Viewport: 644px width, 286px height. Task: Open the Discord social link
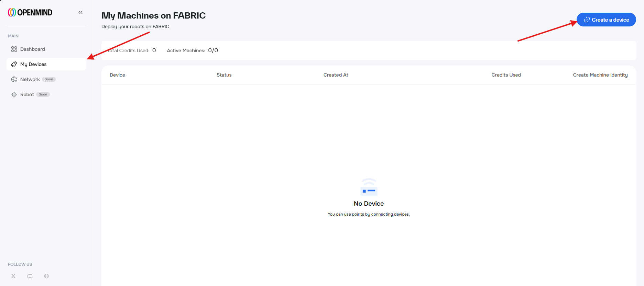click(x=30, y=276)
